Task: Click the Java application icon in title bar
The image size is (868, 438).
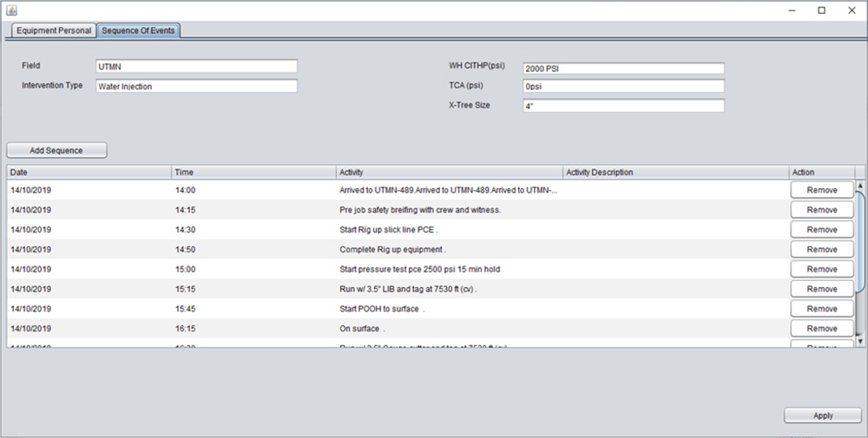Action: click(x=11, y=10)
